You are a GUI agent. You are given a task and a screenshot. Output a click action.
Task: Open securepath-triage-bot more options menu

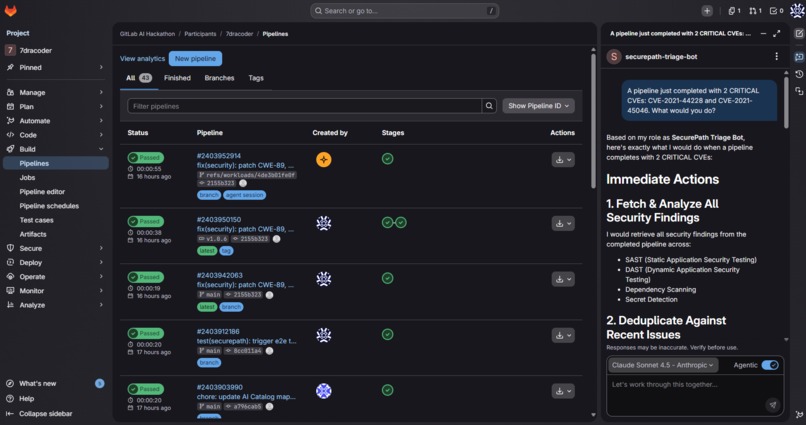tap(776, 57)
